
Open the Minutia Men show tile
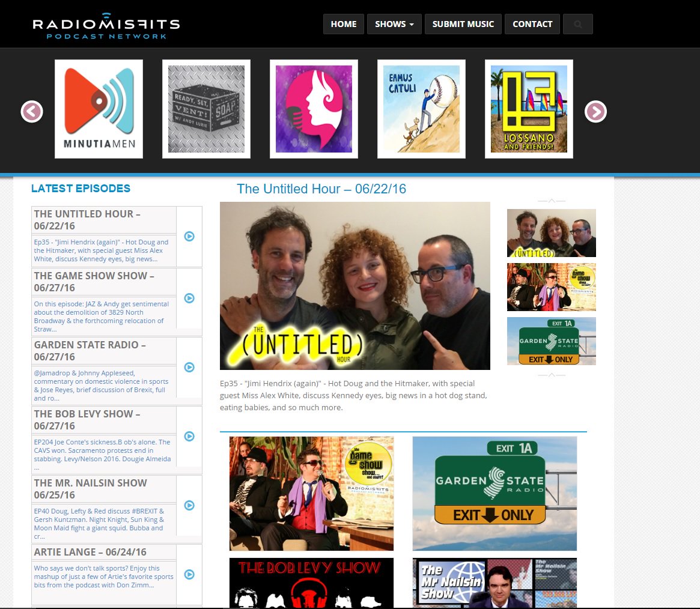pos(99,109)
